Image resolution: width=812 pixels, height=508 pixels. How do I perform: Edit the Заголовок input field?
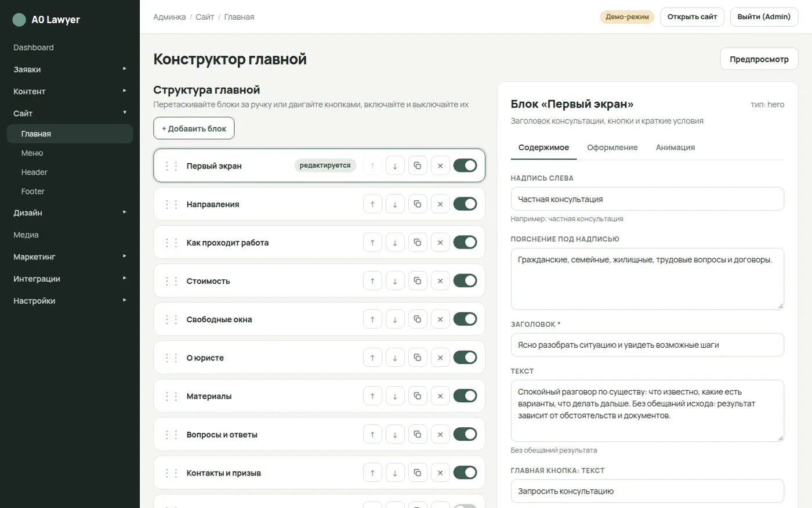click(647, 345)
